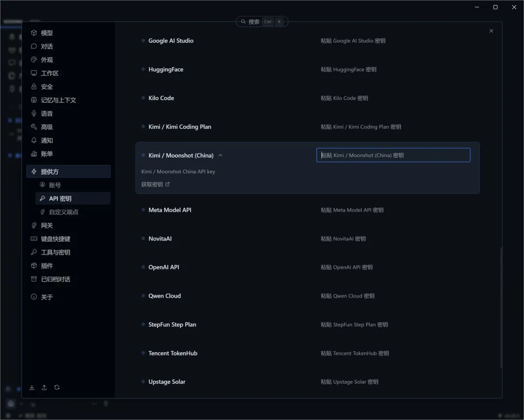Click the import download-arrow icon in sidebar footer
This screenshot has width=524, height=420.
click(32, 388)
